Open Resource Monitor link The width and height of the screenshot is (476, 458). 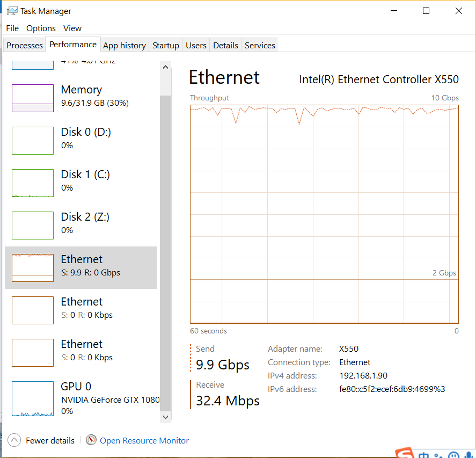point(144,440)
